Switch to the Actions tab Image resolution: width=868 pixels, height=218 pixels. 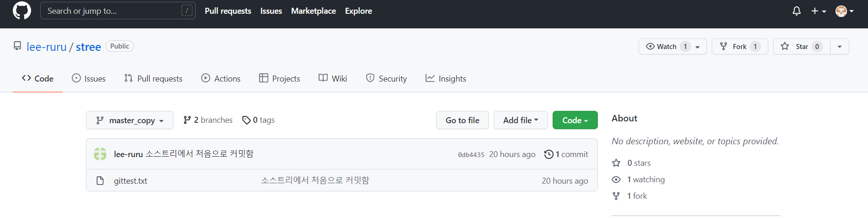click(x=221, y=78)
